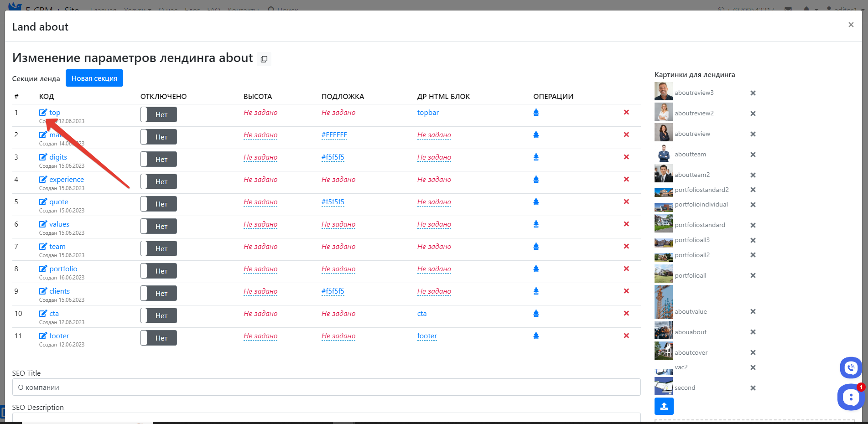
Task: Click the upload image button
Action: 664,406
